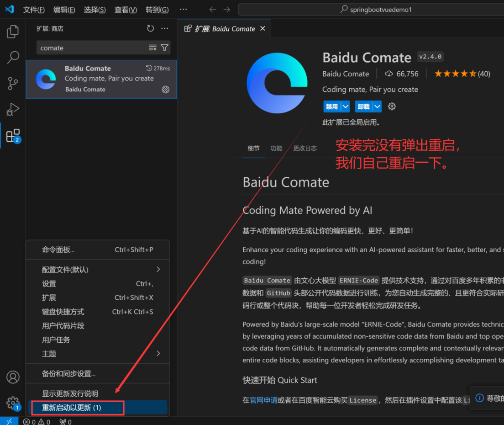Switch to the 更改日志 tab
Image resolution: width=504 pixels, height=425 pixels.
(x=304, y=149)
